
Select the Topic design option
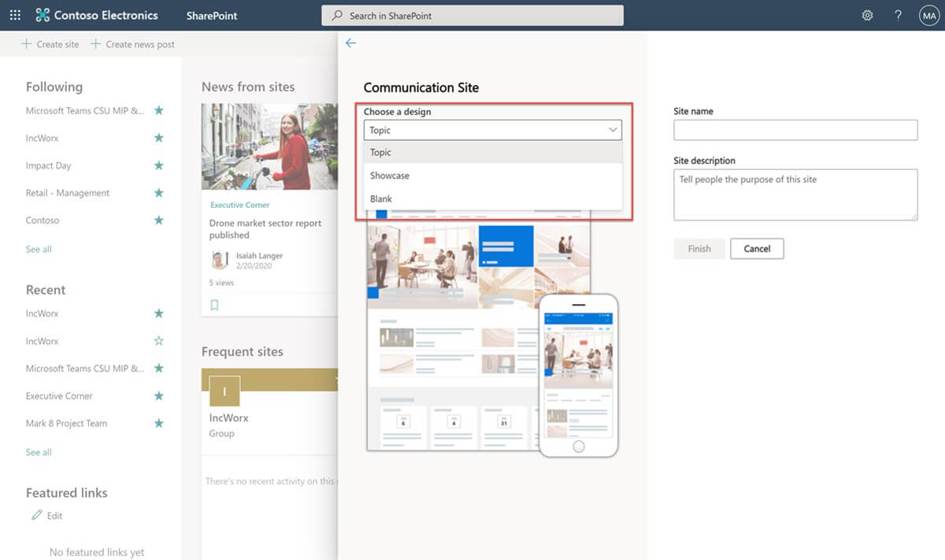click(493, 152)
